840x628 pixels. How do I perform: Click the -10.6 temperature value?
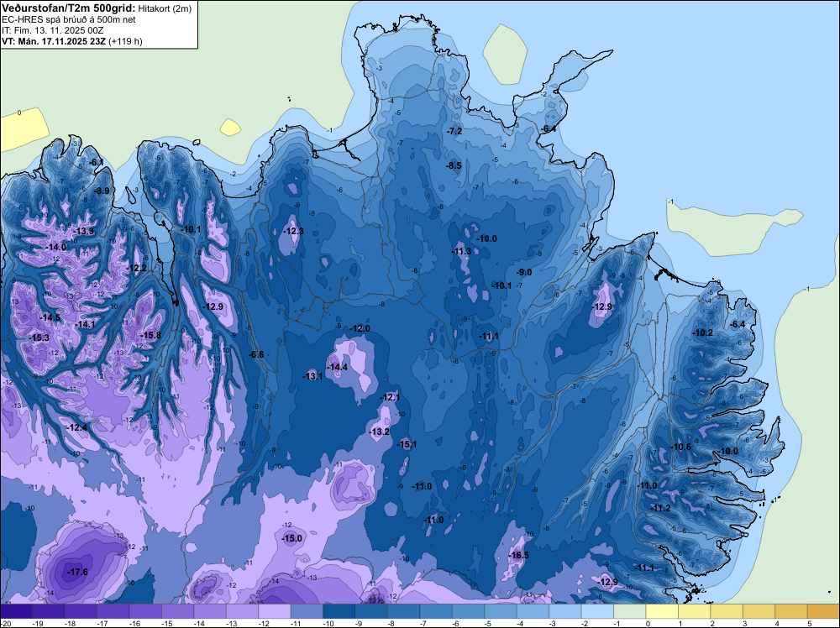pos(681,447)
